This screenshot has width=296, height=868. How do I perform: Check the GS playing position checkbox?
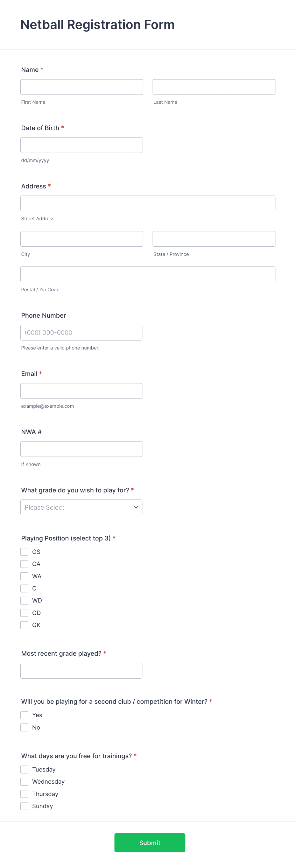coord(24,552)
